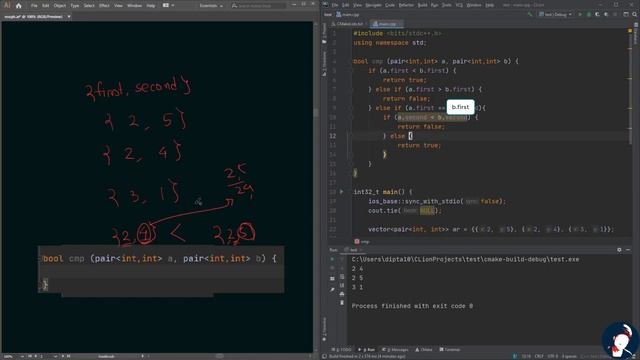Open CLion Run menu
Viewport: 640px width, 360px height.
(434, 5)
